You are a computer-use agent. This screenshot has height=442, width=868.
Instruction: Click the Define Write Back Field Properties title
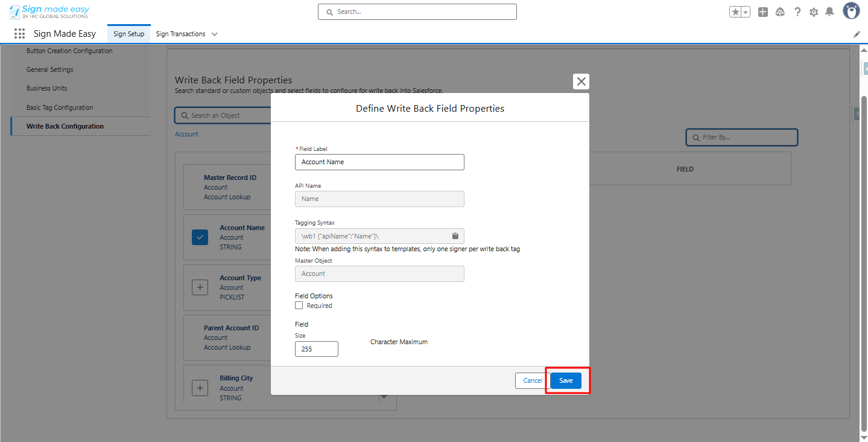coord(430,109)
